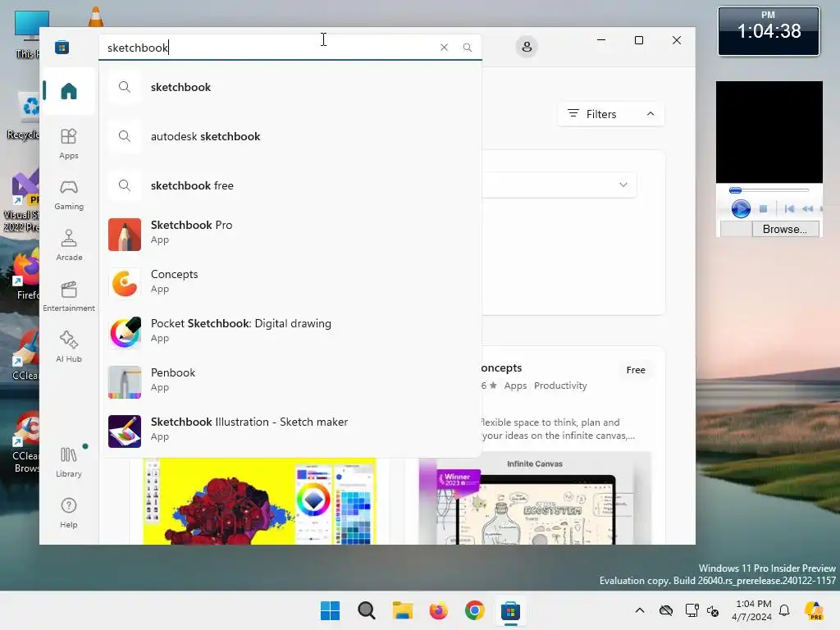840x630 pixels.
Task: Open the taskbar clock showing 1:04 PM
Action: point(753,610)
